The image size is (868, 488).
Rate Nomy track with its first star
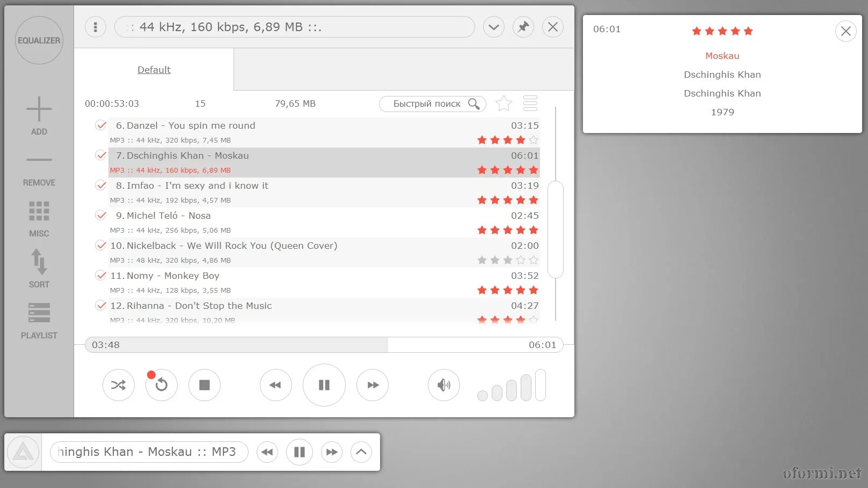click(x=482, y=290)
